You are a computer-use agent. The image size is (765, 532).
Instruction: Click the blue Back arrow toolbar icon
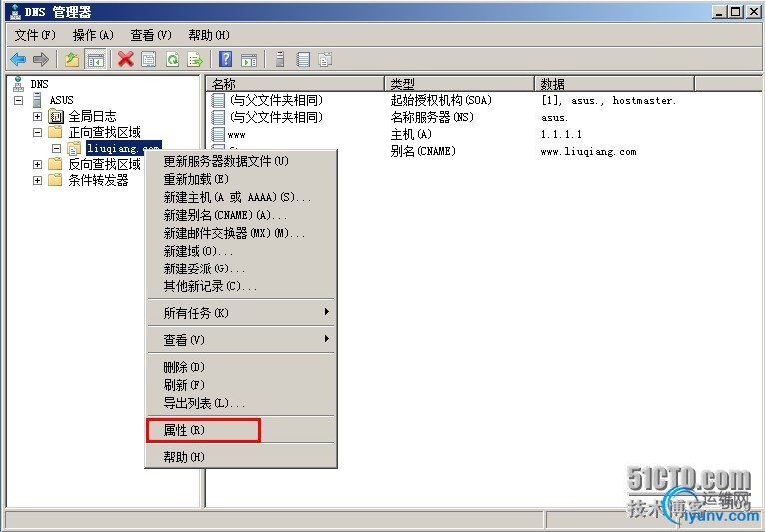click(x=18, y=60)
